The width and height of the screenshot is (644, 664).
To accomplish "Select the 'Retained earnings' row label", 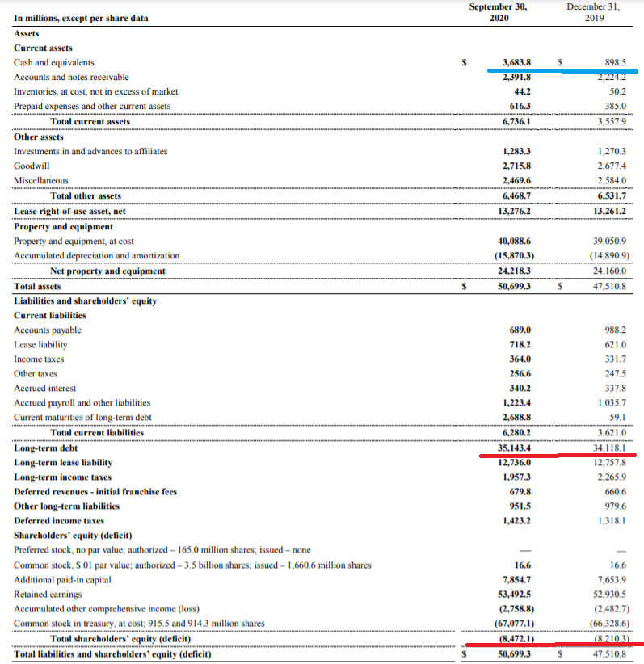I will tap(48, 595).
